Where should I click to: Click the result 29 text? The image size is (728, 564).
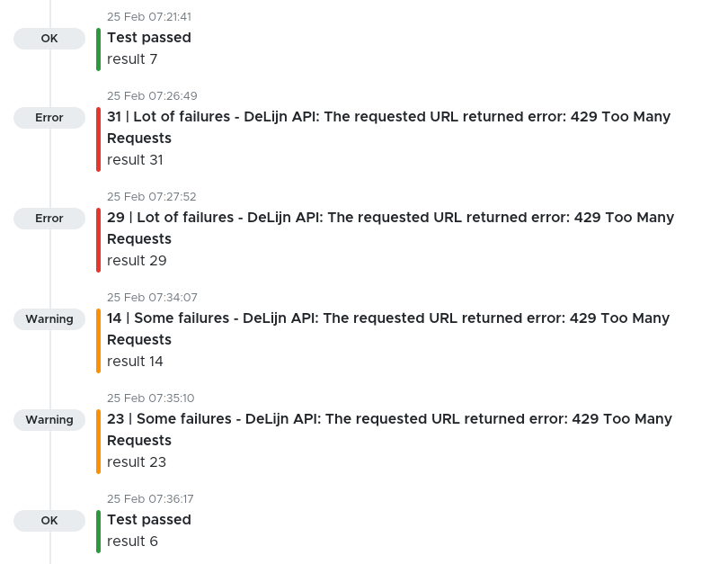[137, 261]
